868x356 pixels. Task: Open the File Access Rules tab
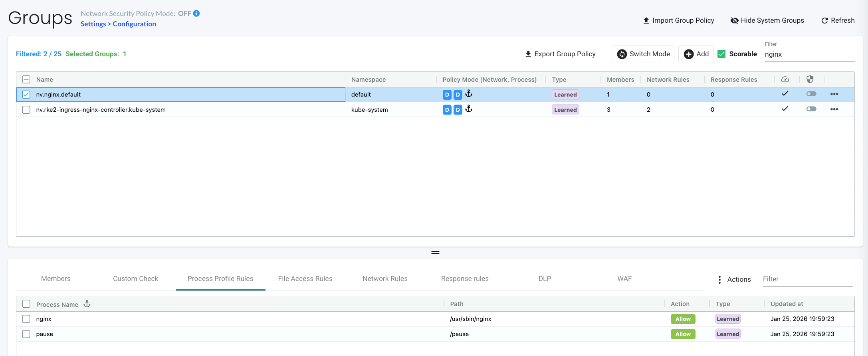tap(305, 279)
